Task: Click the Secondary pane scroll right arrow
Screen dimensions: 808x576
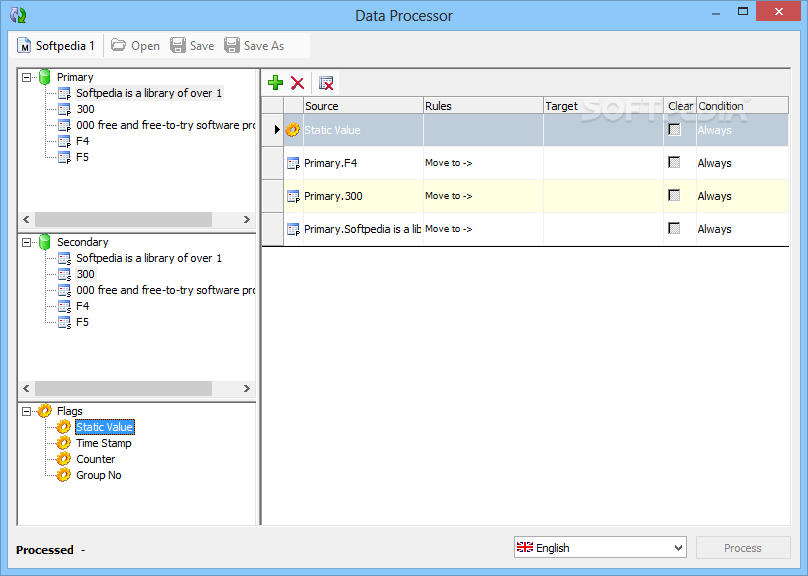Action: point(247,388)
